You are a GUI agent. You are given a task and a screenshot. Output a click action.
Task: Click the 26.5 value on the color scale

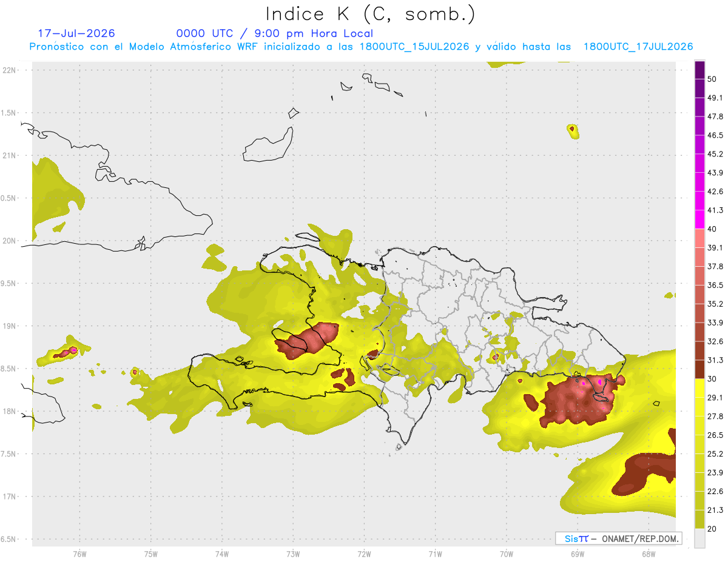(x=715, y=435)
